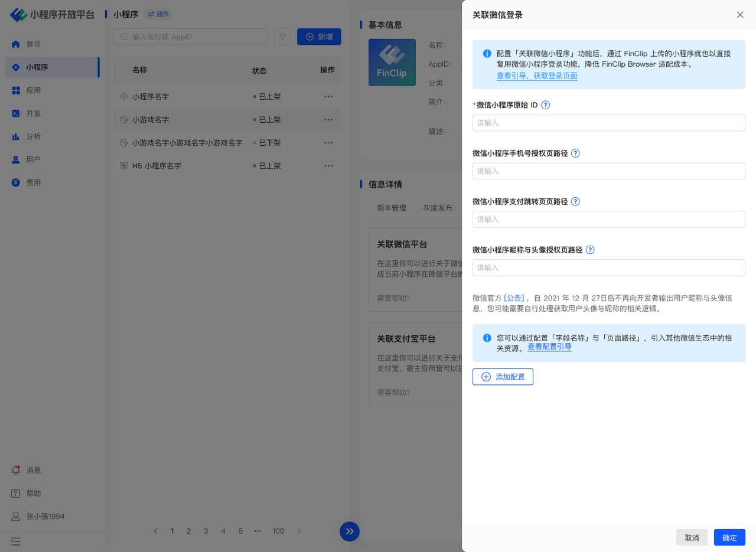This screenshot has width=756, height=552.
Task: Close the 关联微信登录 drawer
Action: coord(740,15)
